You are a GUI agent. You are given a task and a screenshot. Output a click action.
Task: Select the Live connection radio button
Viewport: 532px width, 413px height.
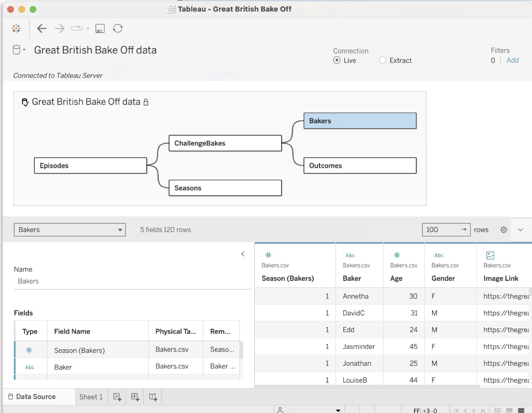337,61
